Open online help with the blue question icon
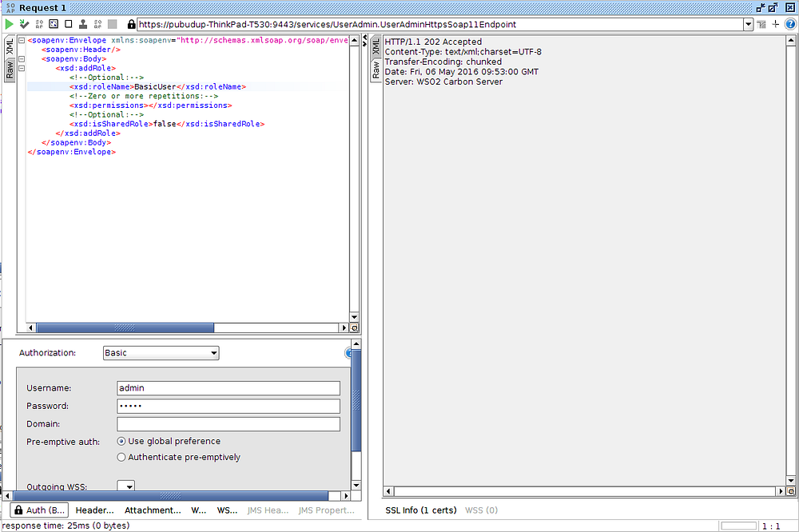This screenshot has height=532, width=799. point(790,24)
